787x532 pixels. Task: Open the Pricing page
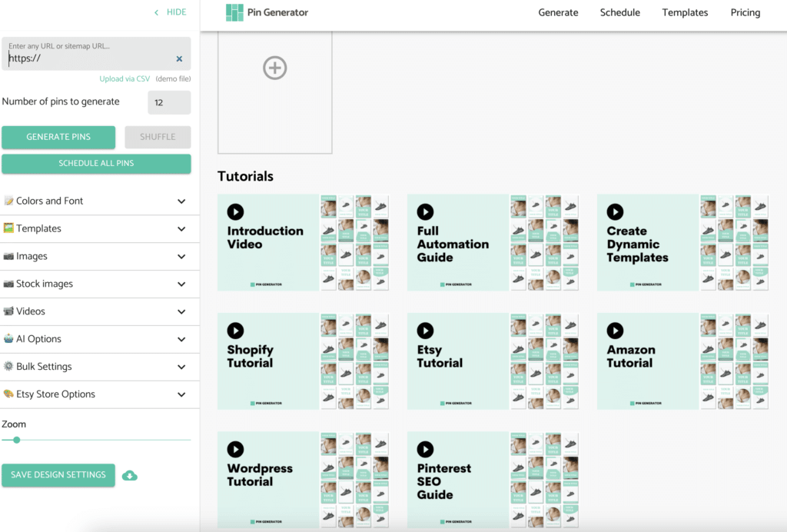745,12
